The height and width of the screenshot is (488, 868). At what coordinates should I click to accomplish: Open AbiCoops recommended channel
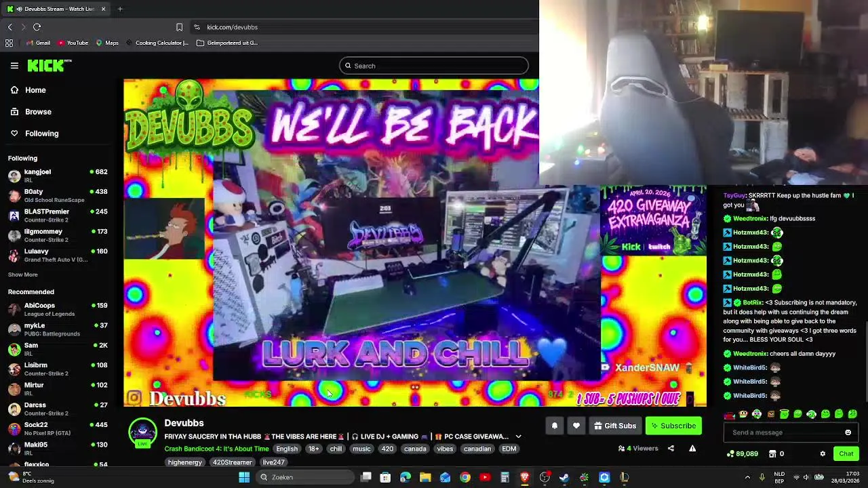point(58,309)
